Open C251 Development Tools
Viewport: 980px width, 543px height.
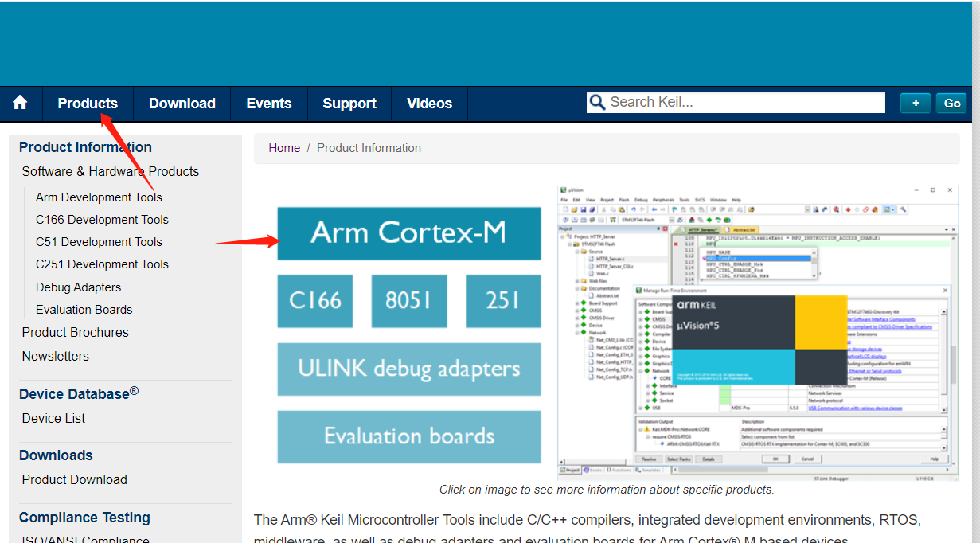[x=102, y=264]
